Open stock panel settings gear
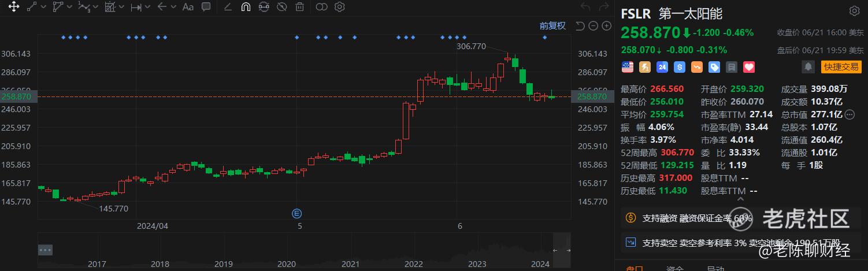The image size is (868, 271). [x=854, y=11]
